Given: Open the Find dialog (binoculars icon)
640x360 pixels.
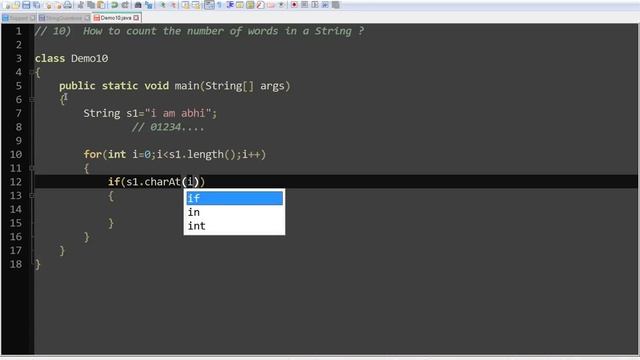Looking at the screenshot, I should [138, 5].
